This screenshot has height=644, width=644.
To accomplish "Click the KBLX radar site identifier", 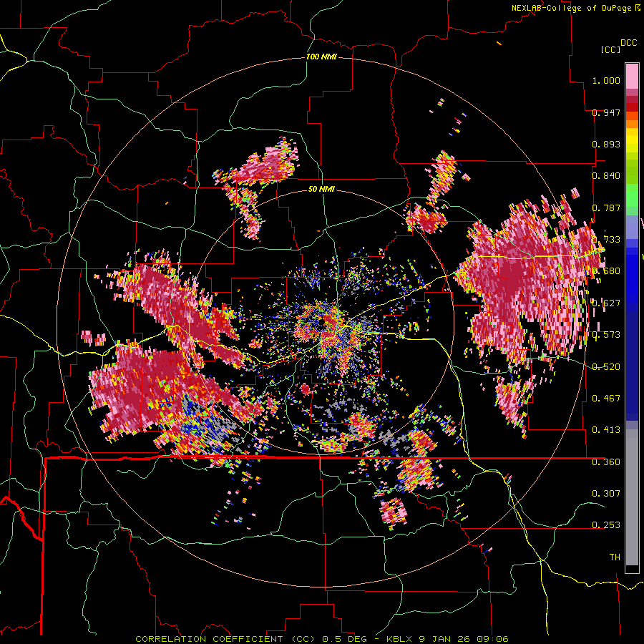I will tap(400, 639).
